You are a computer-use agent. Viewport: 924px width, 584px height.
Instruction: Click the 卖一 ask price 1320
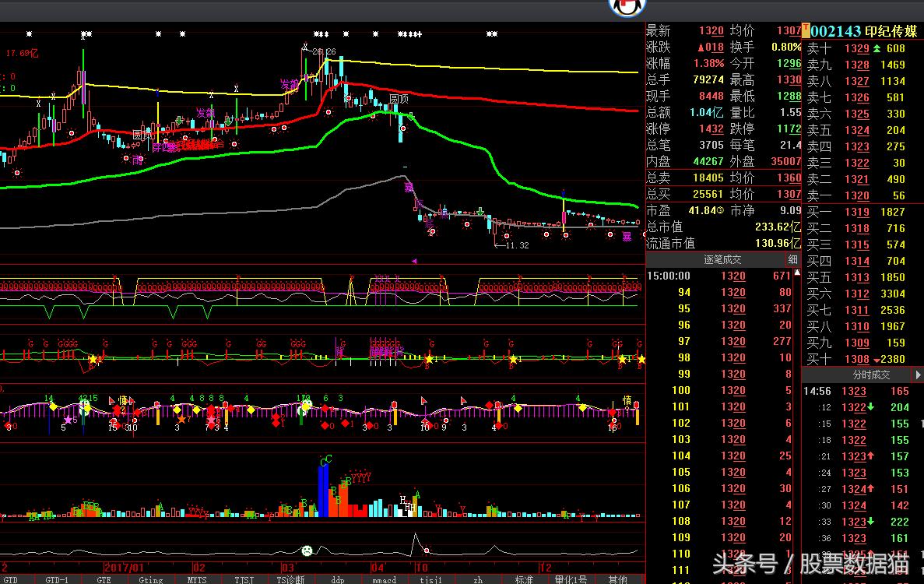[857, 195]
